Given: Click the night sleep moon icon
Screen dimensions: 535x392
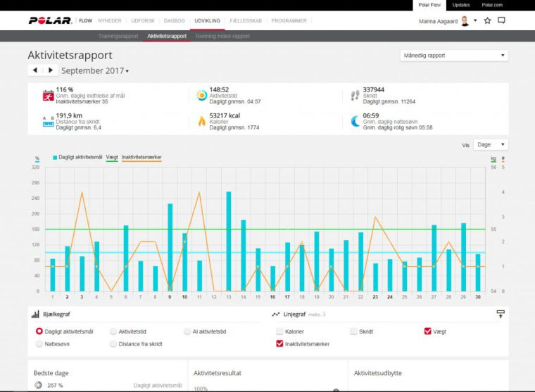Looking at the screenshot, I should point(355,121).
